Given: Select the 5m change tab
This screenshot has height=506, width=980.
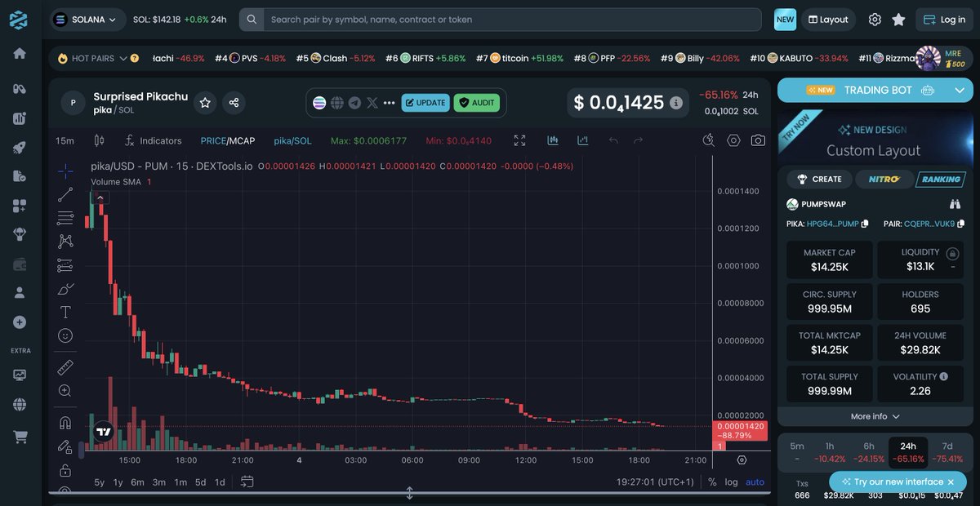Looking at the screenshot, I should (x=797, y=452).
